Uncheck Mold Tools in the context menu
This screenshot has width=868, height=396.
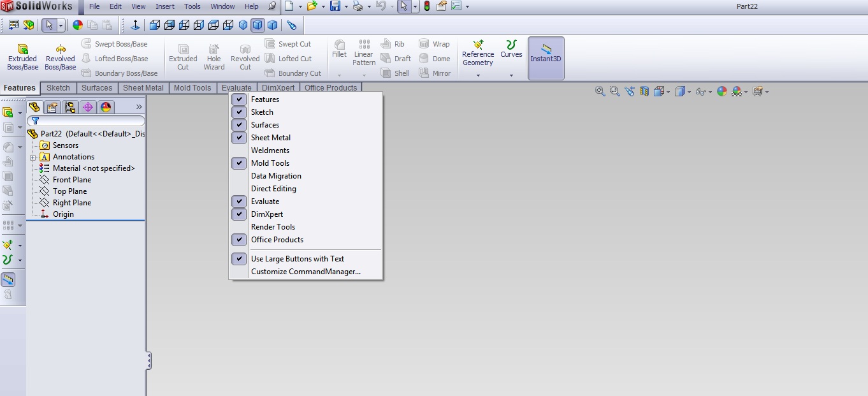(239, 163)
